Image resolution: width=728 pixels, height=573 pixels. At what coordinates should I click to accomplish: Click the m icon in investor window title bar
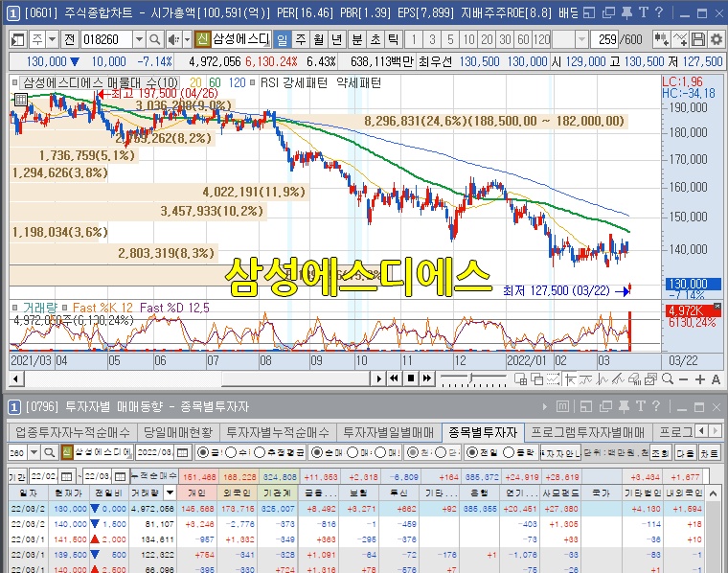click(562, 407)
